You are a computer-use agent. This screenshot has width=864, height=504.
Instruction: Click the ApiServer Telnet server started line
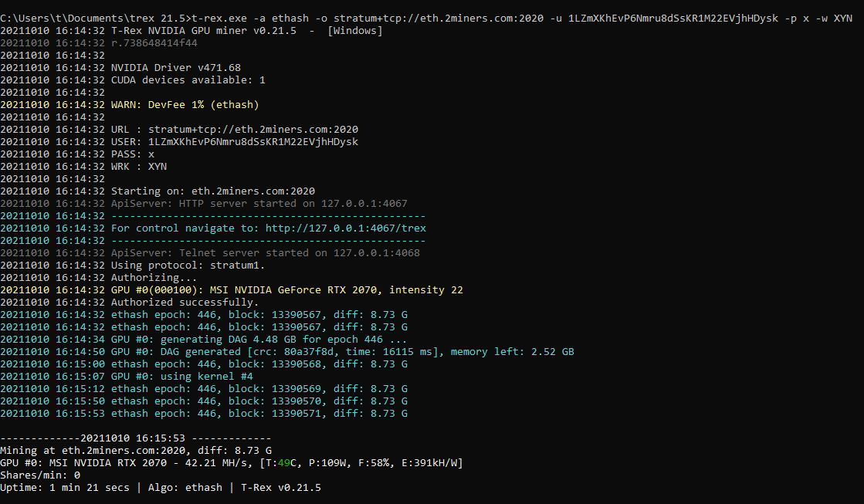(x=265, y=253)
